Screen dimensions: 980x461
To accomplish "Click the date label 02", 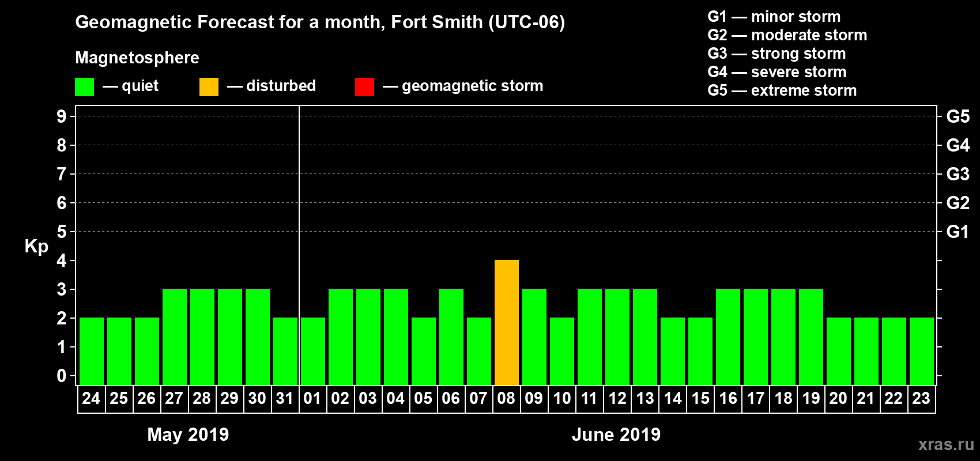I will tap(340, 398).
